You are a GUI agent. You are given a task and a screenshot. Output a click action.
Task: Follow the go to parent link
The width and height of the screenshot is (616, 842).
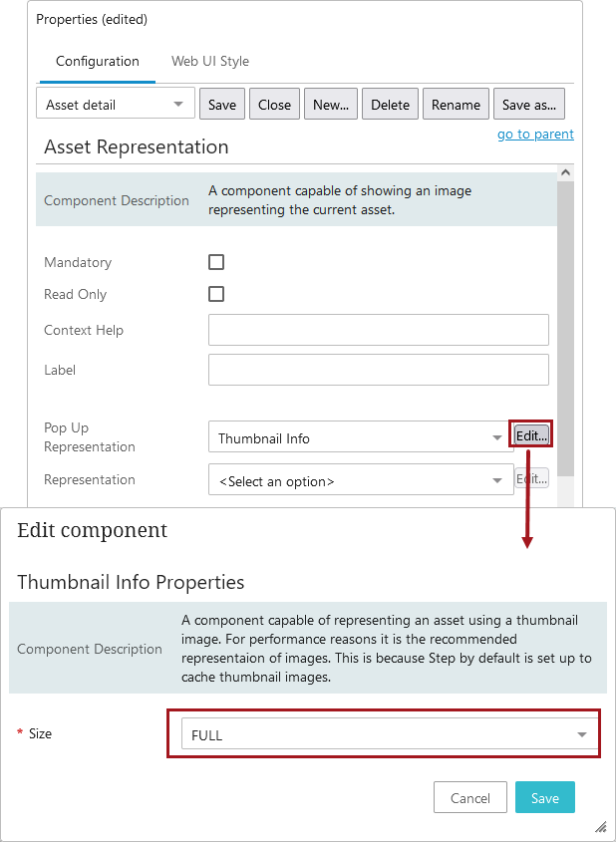(x=535, y=134)
